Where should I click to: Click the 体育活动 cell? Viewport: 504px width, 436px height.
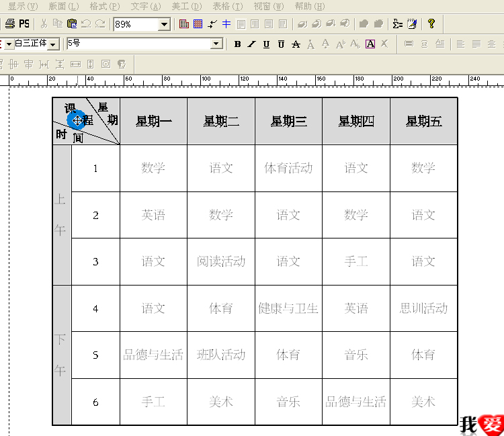[289, 169]
